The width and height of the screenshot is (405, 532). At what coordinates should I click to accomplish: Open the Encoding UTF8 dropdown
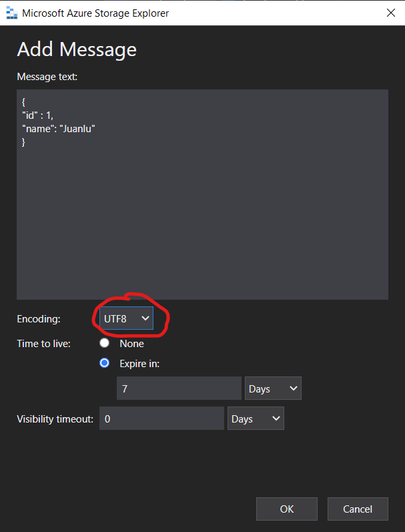tap(126, 318)
